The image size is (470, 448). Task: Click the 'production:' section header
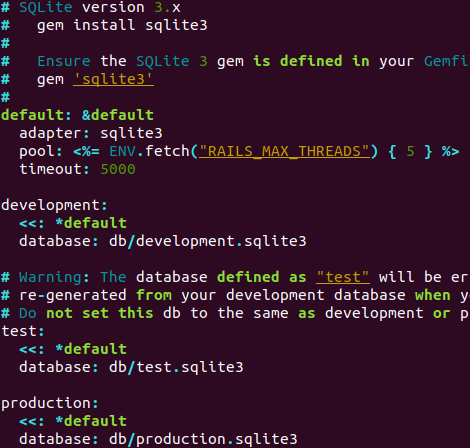tap(50, 403)
